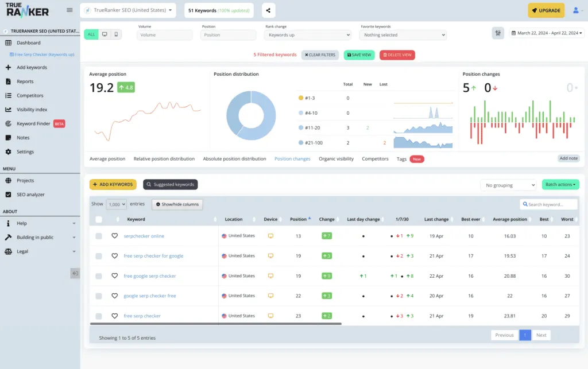Switch to Relative position distribution tab
This screenshot has width=588, height=369.
164,159
